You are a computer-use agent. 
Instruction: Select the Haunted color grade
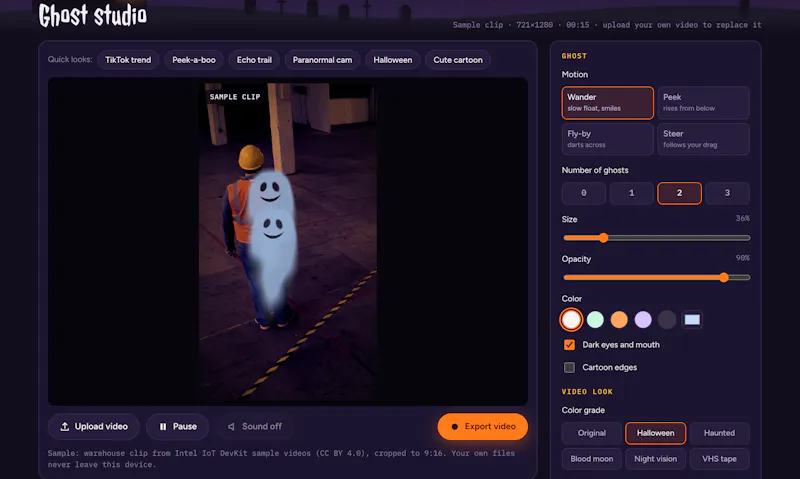(x=719, y=433)
